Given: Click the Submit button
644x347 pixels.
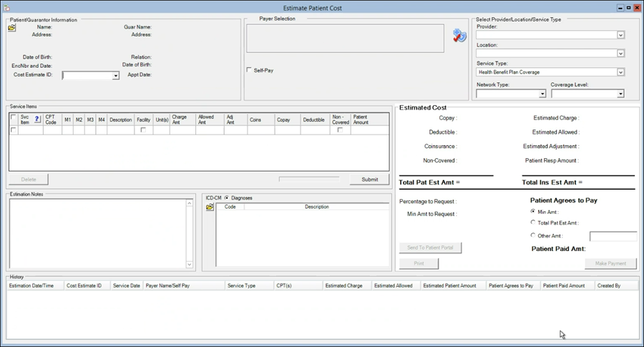Looking at the screenshot, I should point(369,180).
